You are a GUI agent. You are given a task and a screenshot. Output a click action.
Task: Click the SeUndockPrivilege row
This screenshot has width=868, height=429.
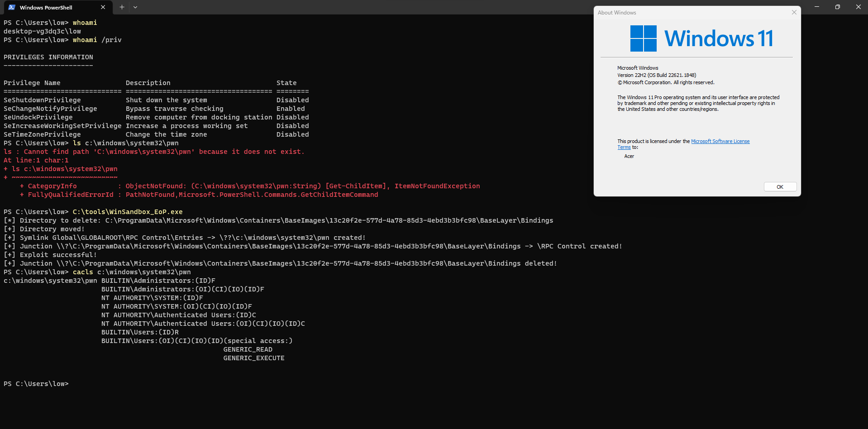click(156, 117)
